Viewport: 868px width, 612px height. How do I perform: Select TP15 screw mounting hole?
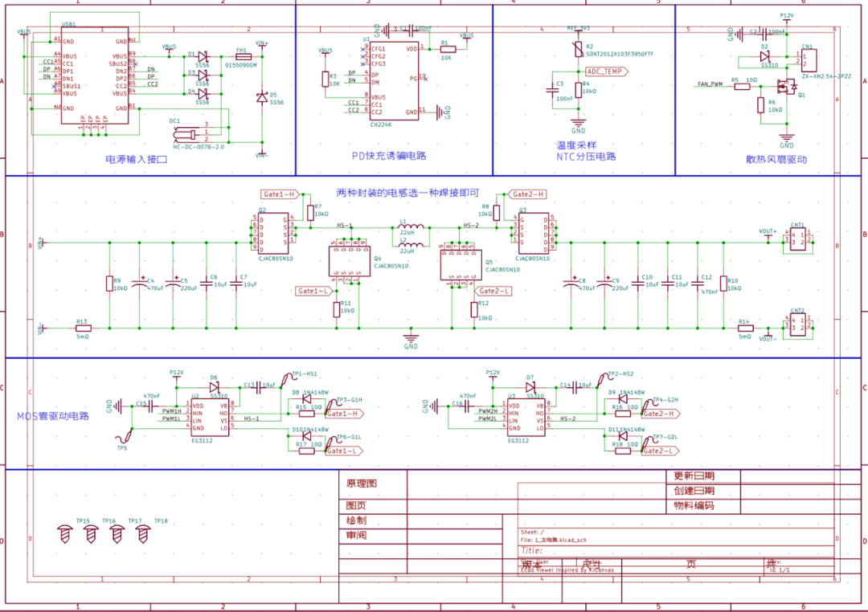click(65, 534)
